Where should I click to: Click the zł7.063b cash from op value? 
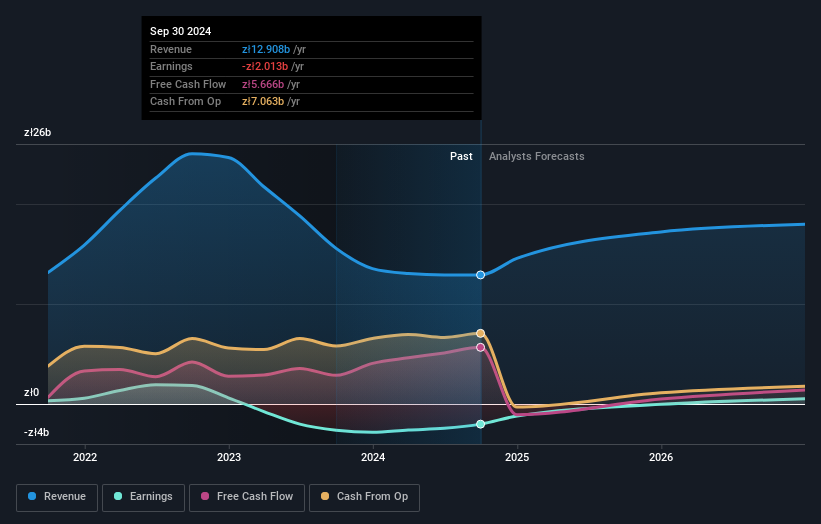[x=263, y=102]
